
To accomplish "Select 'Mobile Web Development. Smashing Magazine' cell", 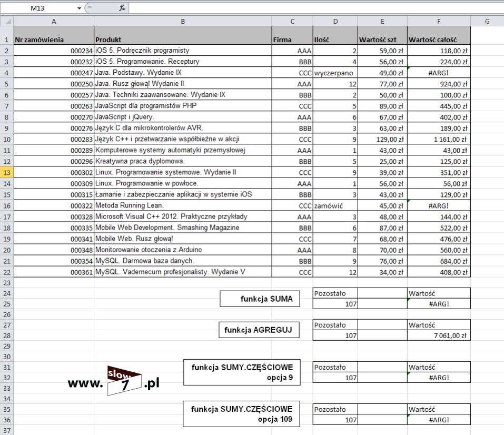I will tap(183, 228).
